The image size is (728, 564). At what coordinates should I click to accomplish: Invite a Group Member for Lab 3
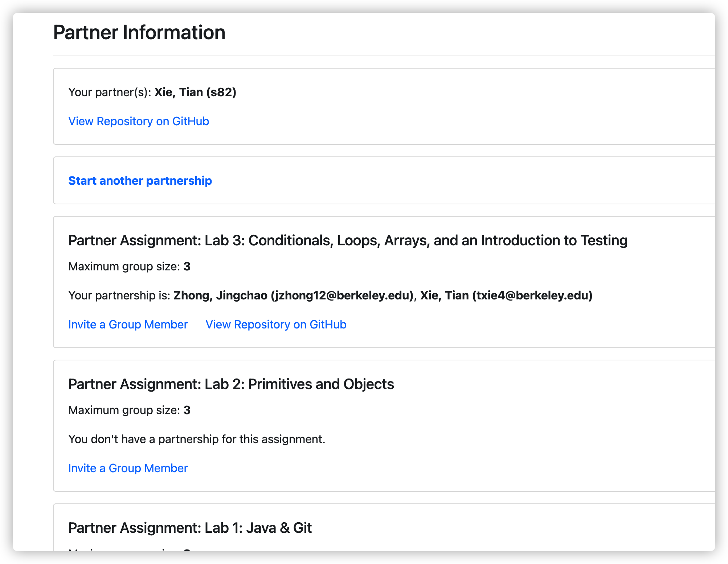click(x=128, y=324)
